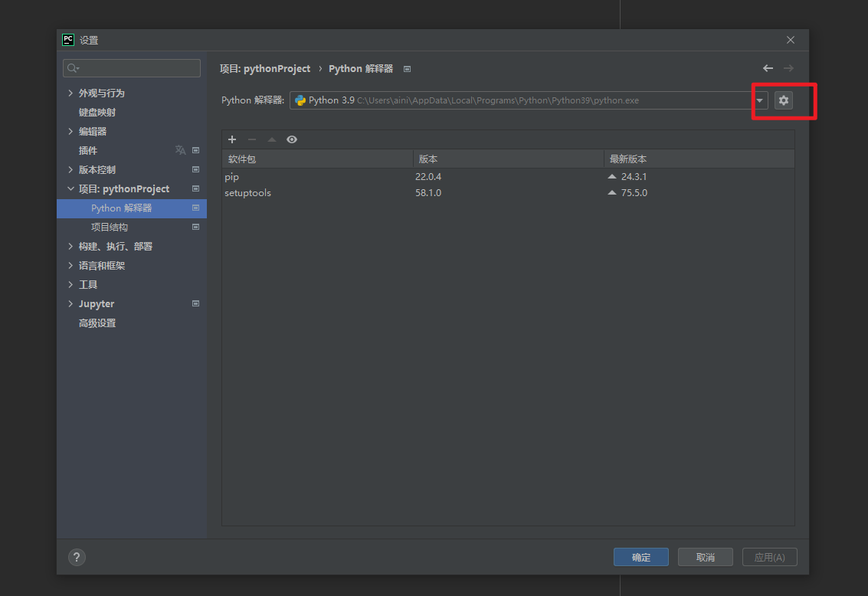Click 软件包 column header
This screenshot has height=596, width=868.
[318, 159]
